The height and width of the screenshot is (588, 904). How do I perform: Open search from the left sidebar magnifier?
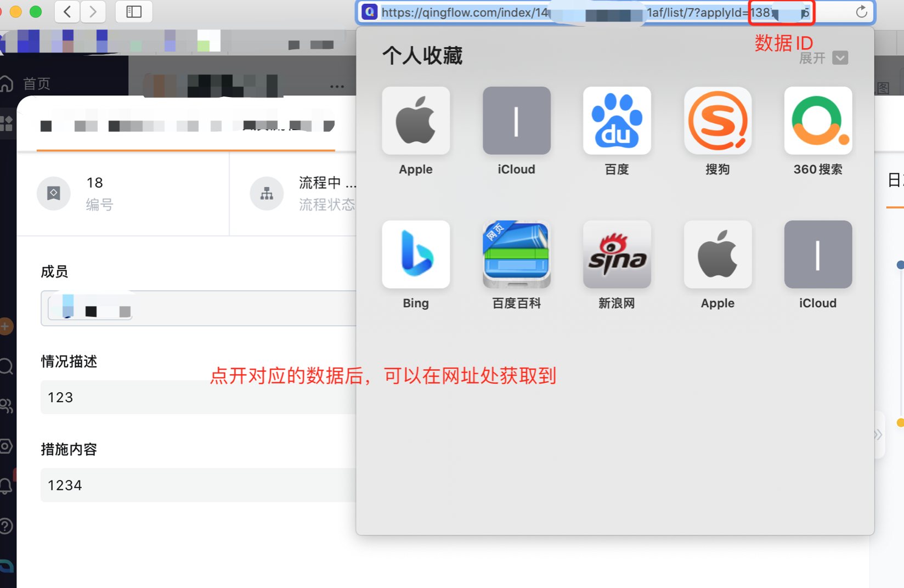6,366
